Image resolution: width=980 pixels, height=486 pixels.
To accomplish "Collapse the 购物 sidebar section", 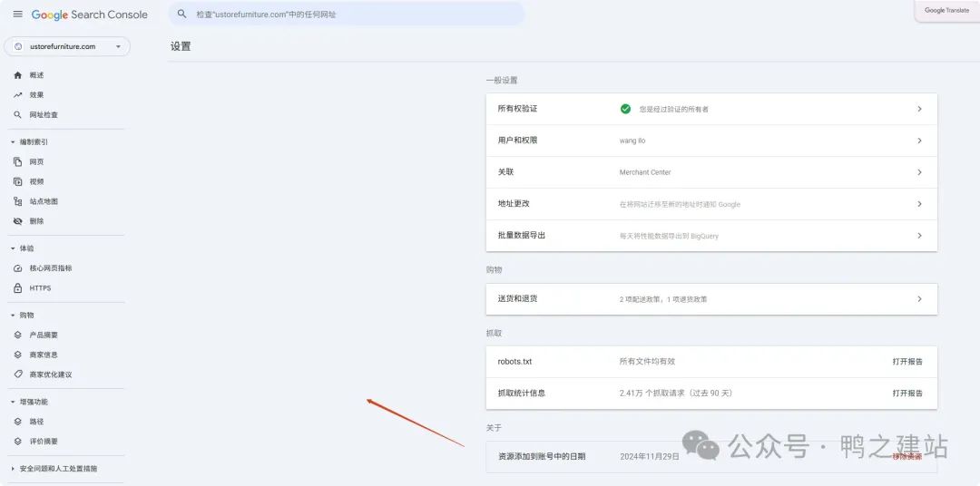I will 13,315.
